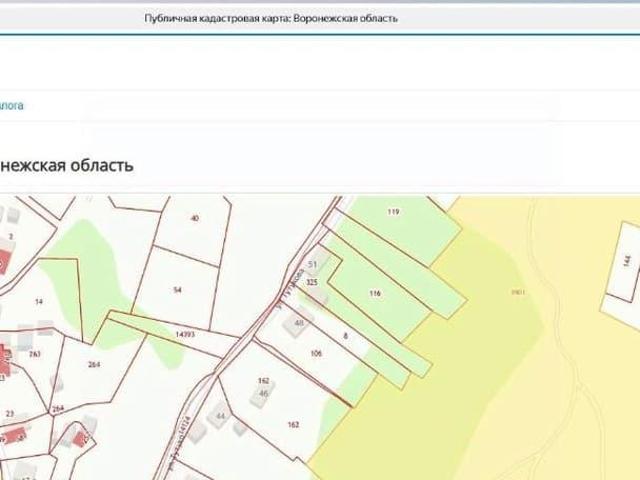This screenshot has width=640, height=480.
Task: Click building number 48 on the map
Action: (299, 323)
